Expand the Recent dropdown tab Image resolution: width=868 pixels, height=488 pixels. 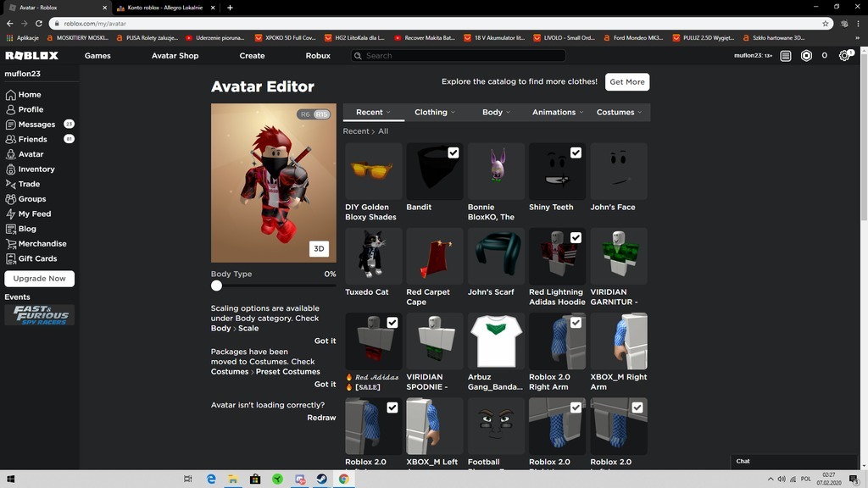pos(373,113)
